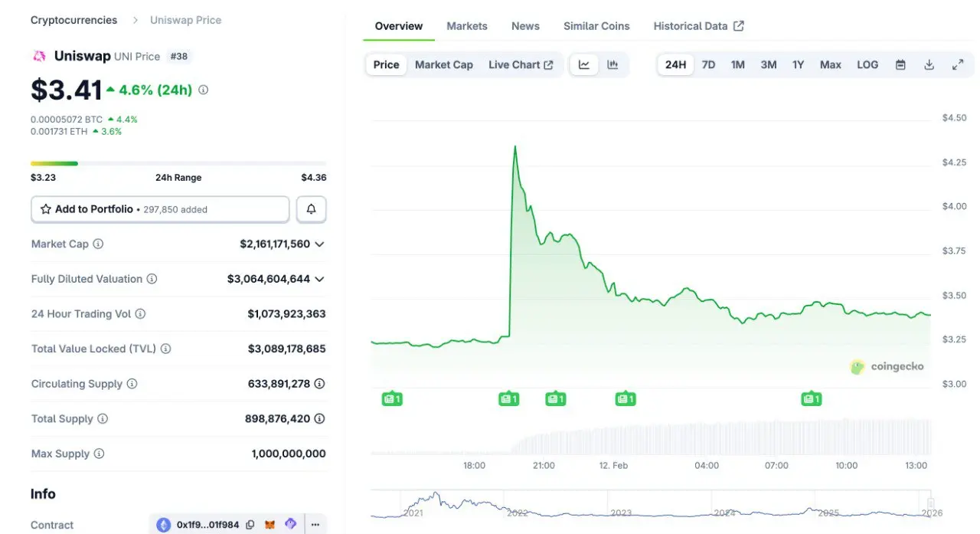This screenshot has width=980, height=534.
Task: Open Max Supply info icon
Action: (99, 454)
